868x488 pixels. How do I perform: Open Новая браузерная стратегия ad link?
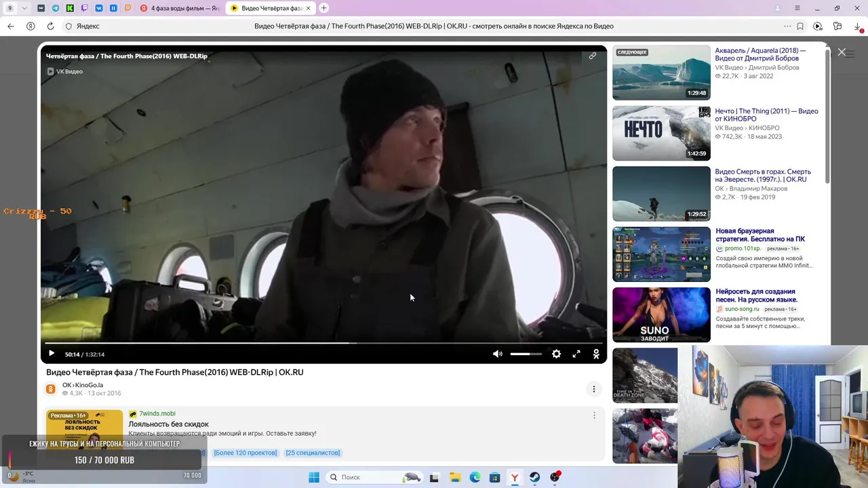(760, 235)
